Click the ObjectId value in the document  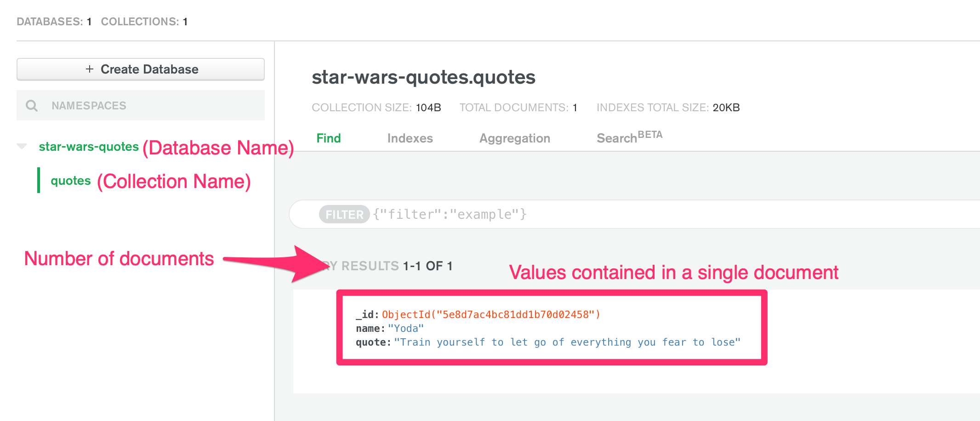point(490,314)
